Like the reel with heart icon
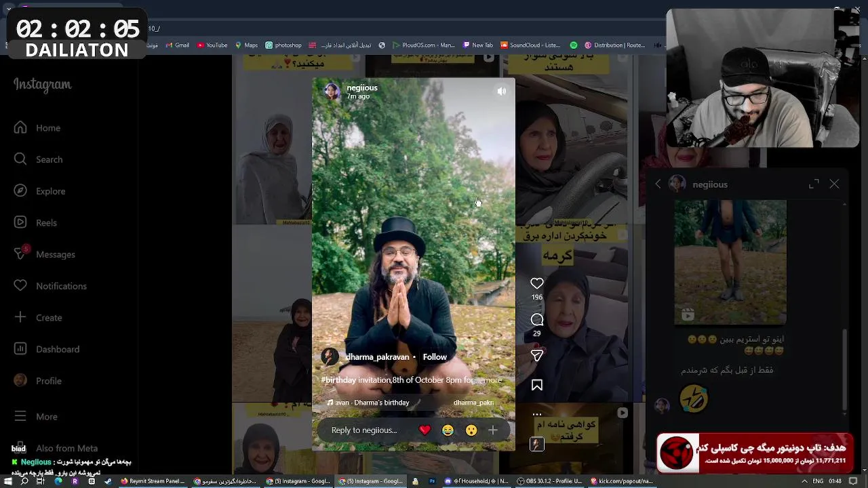 coord(537,283)
